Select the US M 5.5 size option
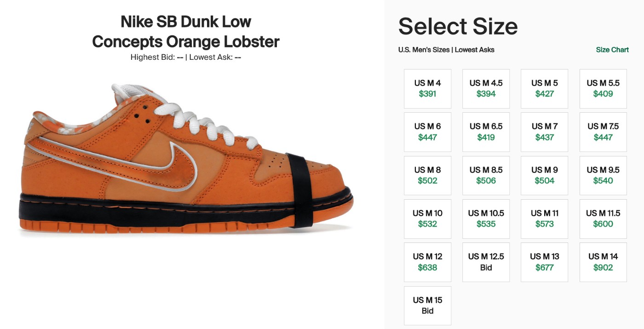This screenshot has width=644, height=329. click(x=603, y=89)
